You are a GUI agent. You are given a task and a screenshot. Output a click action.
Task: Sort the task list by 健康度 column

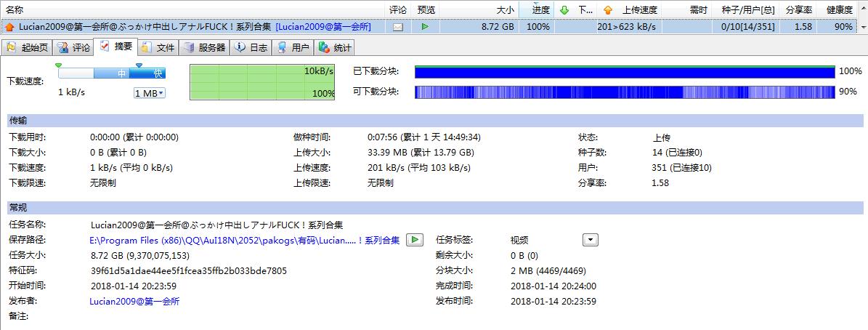point(839,10)
